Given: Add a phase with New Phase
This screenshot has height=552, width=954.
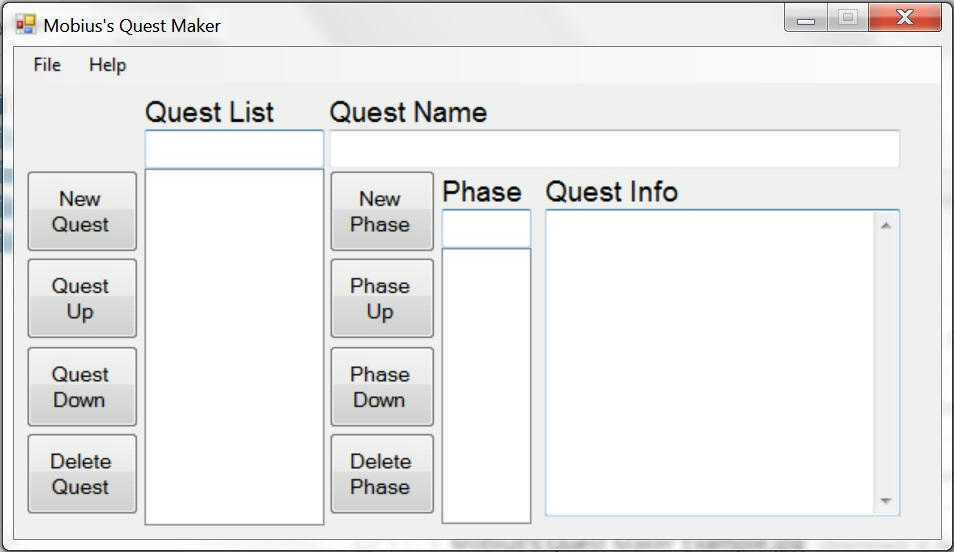Looking at the screenshot, I should 382,211.
